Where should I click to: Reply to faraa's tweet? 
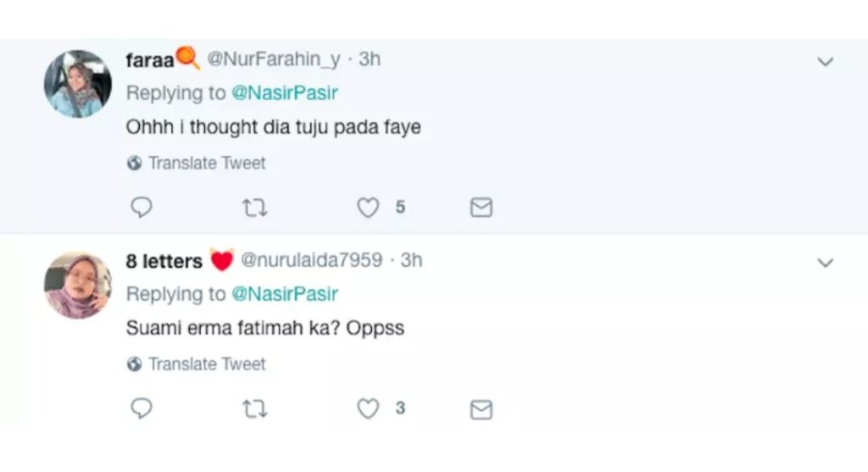point(142,208)
